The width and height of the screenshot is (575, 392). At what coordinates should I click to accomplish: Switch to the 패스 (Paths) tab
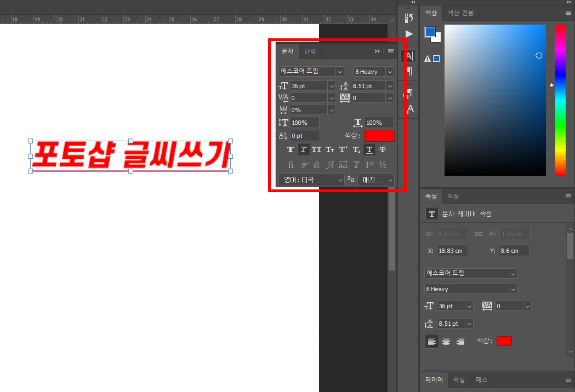pyautogui.click(x=481, y=380)
